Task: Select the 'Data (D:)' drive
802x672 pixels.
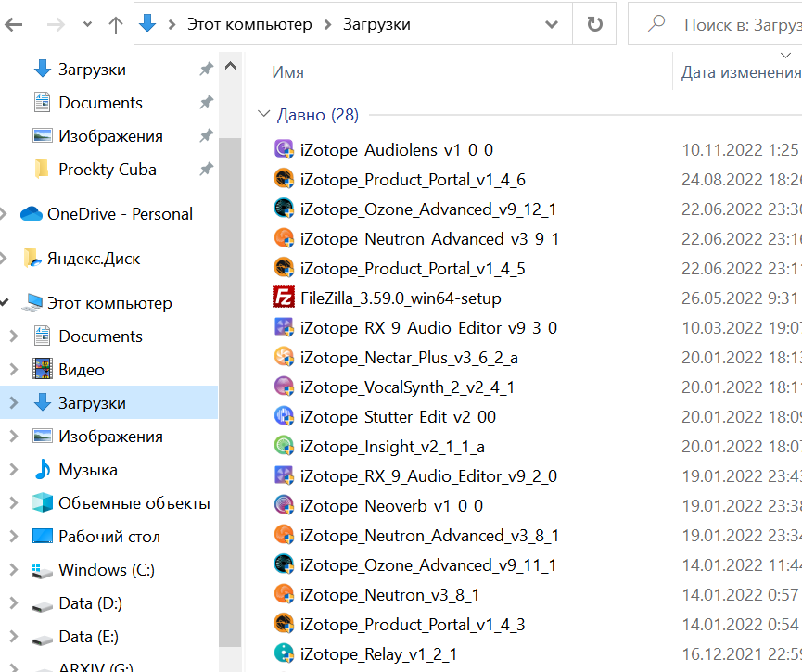Action: tap(90, 603)
